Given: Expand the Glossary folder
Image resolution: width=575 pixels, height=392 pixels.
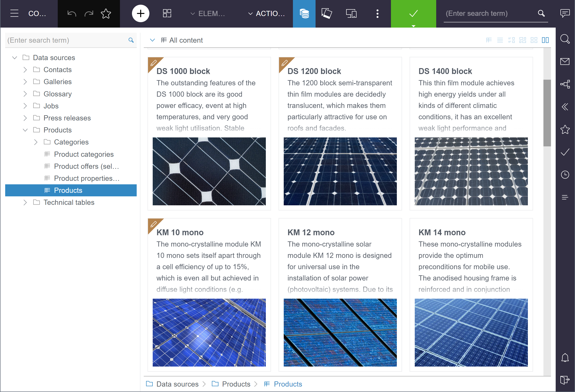Looking at the screenshot, I should coord(25,94).
